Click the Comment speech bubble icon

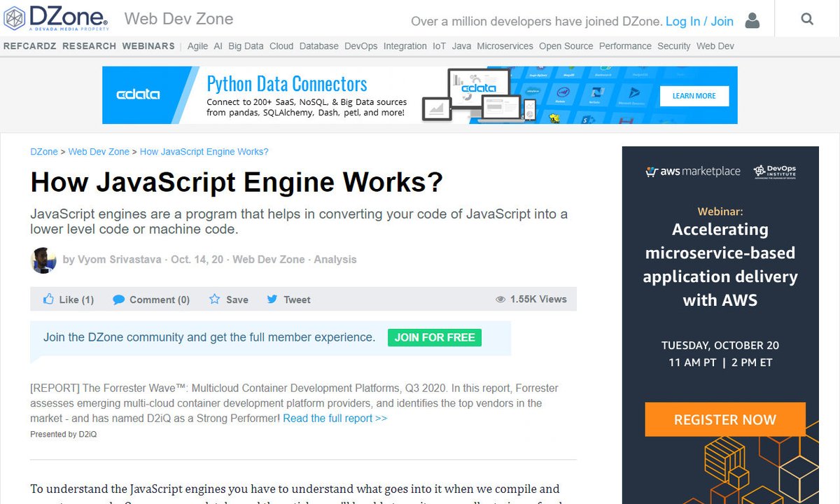(119, 300)
